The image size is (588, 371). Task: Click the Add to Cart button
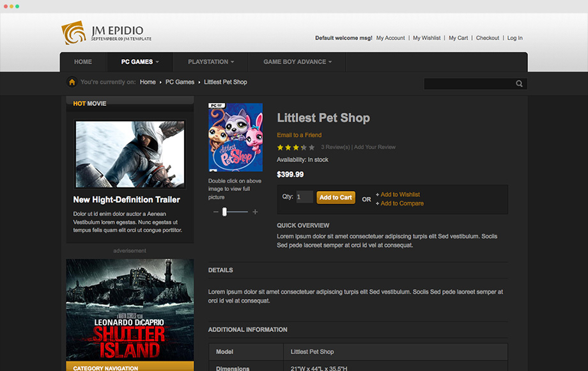pyautogui.click(x=336, y=197)
